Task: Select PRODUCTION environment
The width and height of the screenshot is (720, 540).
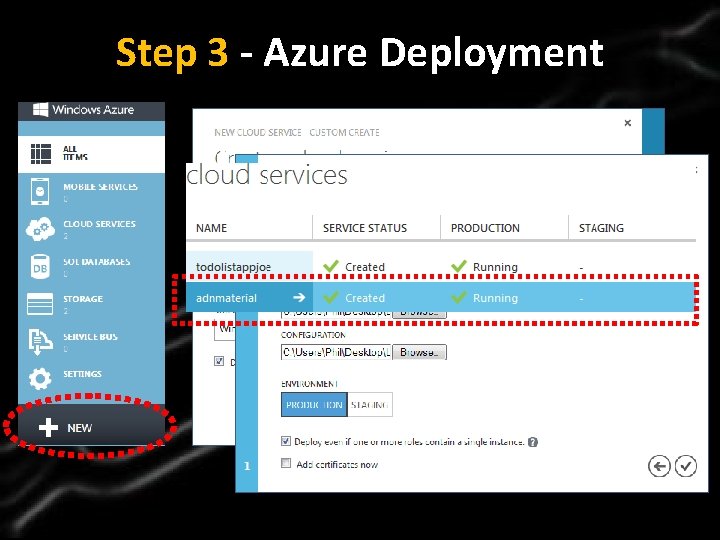Action: [314, 405]
